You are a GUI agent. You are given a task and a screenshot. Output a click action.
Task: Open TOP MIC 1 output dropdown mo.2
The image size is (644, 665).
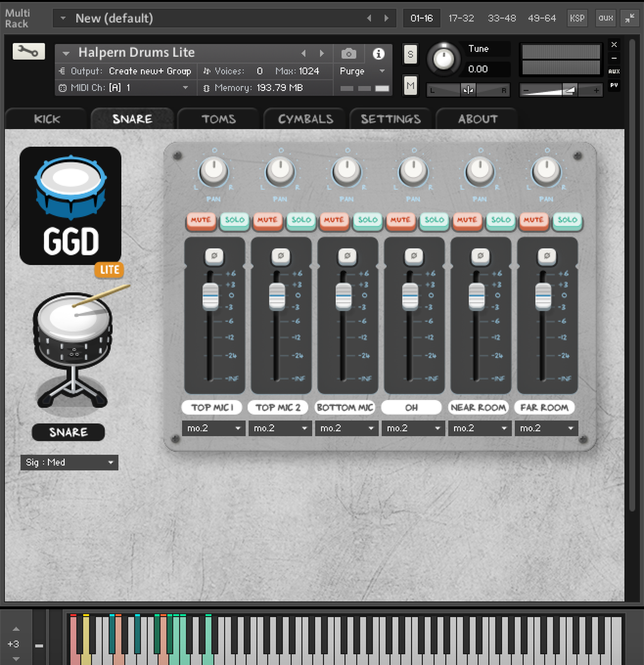coord(213,428)
